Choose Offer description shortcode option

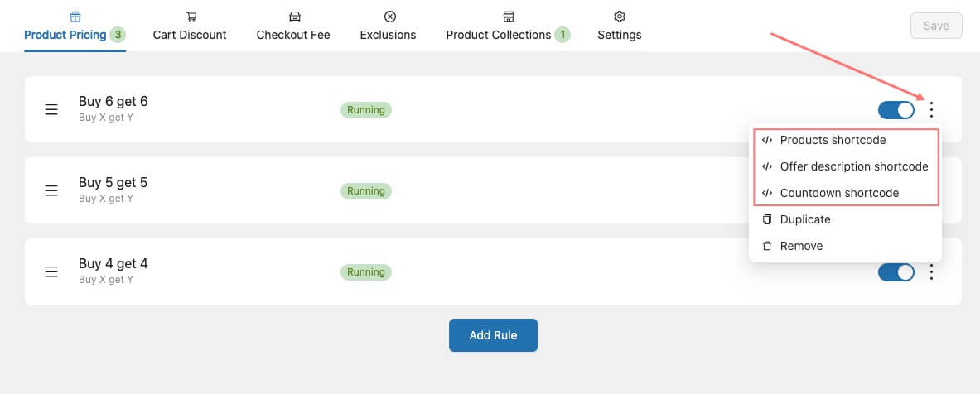pyautogui.click(x=853, y=166)
